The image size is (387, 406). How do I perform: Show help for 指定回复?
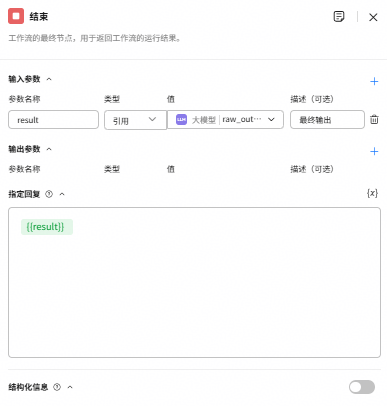49,194
